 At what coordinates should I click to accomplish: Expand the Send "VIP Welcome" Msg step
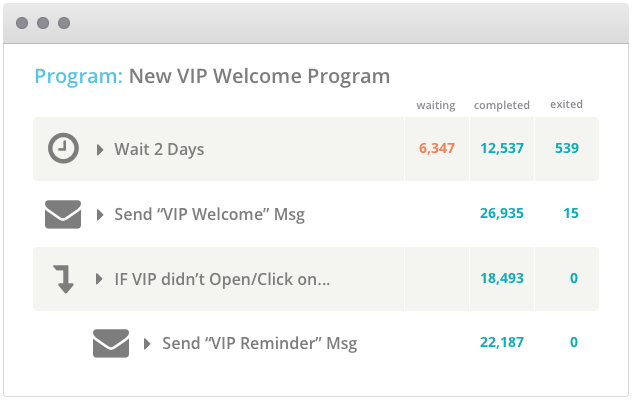click(100, 215)
